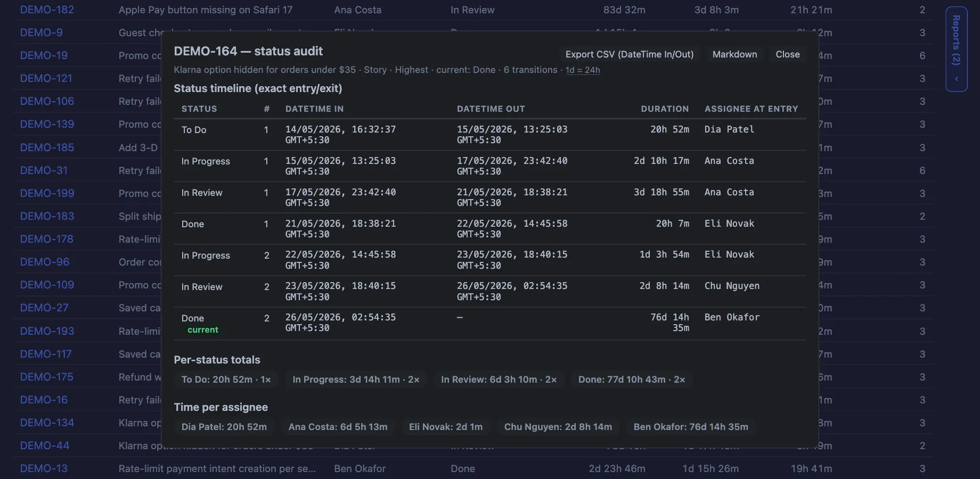Image resolution: width=980 pixels, height=479 pixels.
Task: Open issue link DEMO-185
Action: [x=47, y=147]
